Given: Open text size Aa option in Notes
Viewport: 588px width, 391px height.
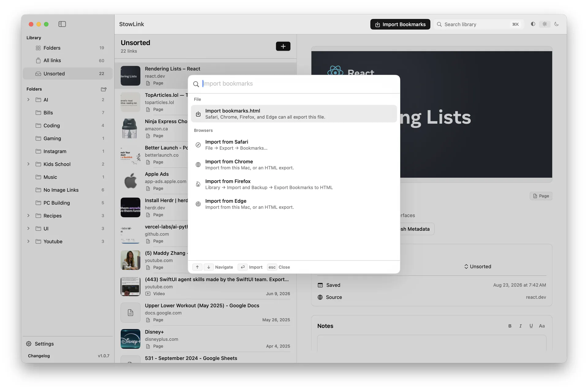Looking at the screenshot, I should click(x=542, y=326).
